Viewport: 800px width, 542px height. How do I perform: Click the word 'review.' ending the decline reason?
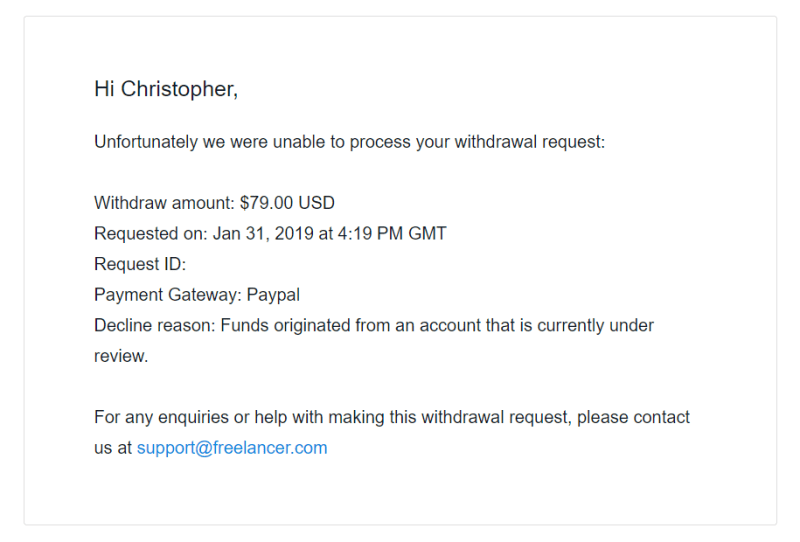(121, 356)
